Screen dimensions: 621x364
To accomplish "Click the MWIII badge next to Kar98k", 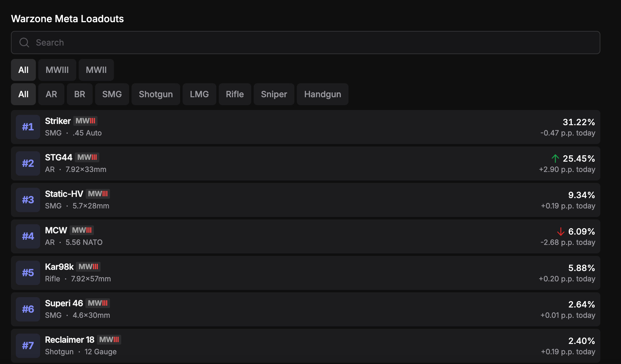I will click(88, 267).
